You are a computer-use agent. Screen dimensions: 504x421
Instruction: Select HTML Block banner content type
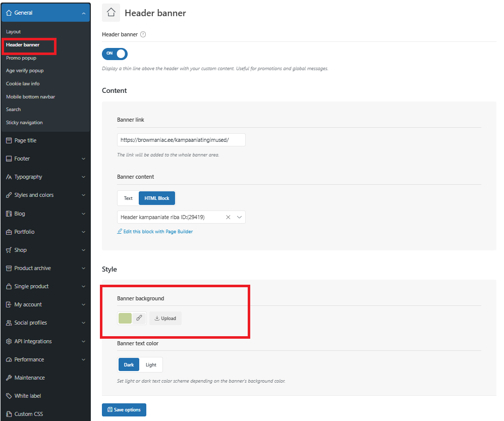[157, 198]
